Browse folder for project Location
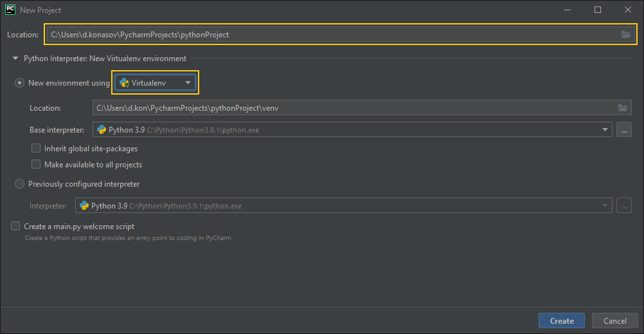 625,35
